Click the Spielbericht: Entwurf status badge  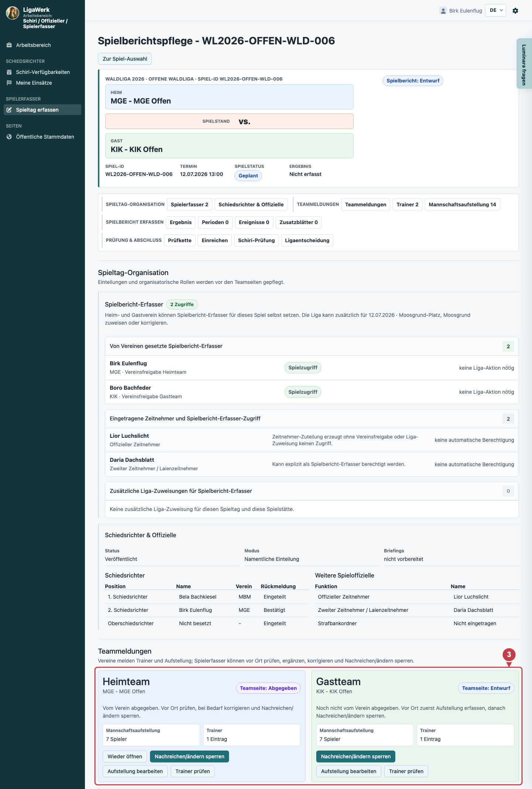[413, 81]
